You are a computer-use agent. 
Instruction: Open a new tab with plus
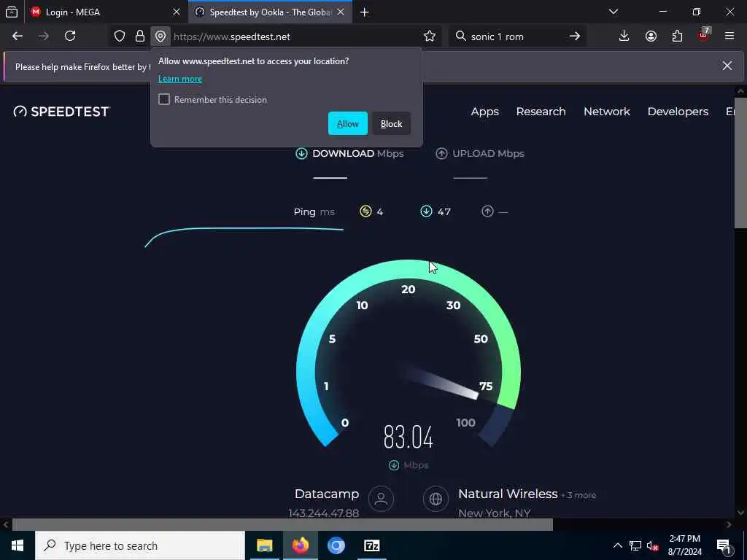coord(365,12)
